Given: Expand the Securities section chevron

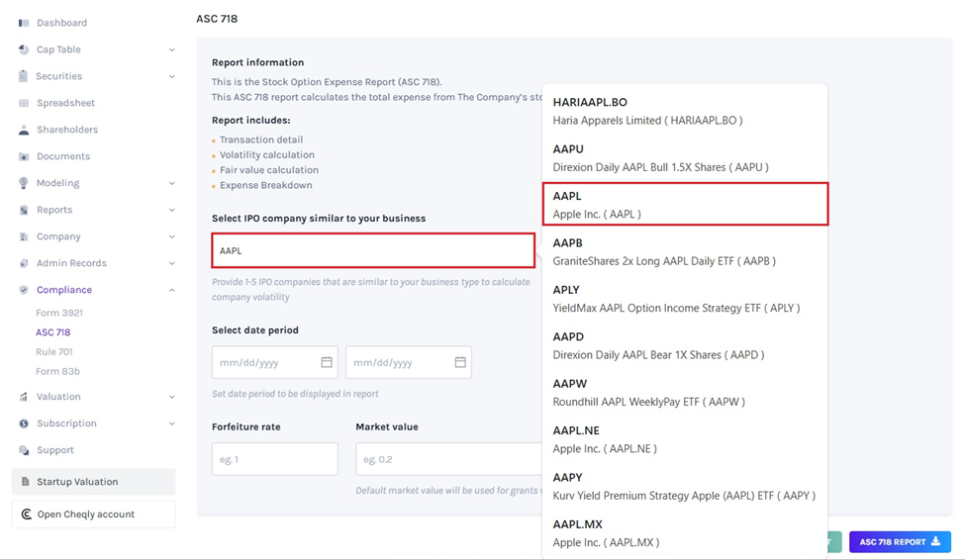Looking at the screenshot, I should pos(171,76).
